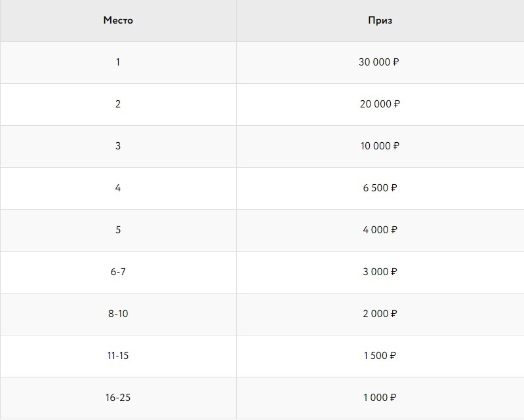The width and height of the screenshot is (524, 420).
Task: Select the 2 000 ₽ prize cell
Action: (380, 314)
